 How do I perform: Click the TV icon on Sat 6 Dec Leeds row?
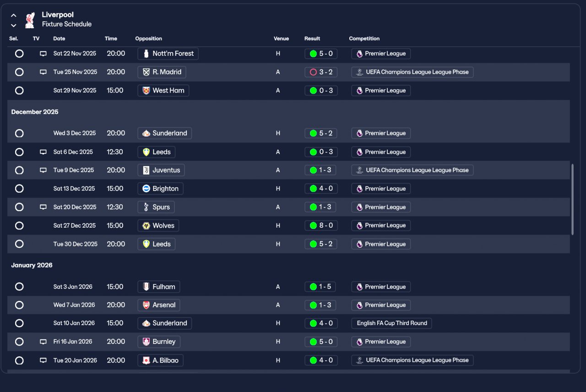click(x=43, y=152)
